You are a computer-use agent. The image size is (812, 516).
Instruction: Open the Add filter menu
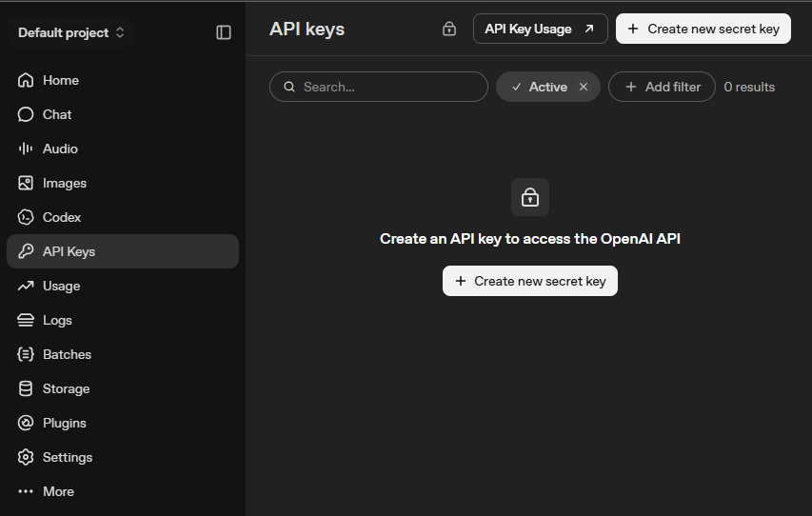click(662, 87)
